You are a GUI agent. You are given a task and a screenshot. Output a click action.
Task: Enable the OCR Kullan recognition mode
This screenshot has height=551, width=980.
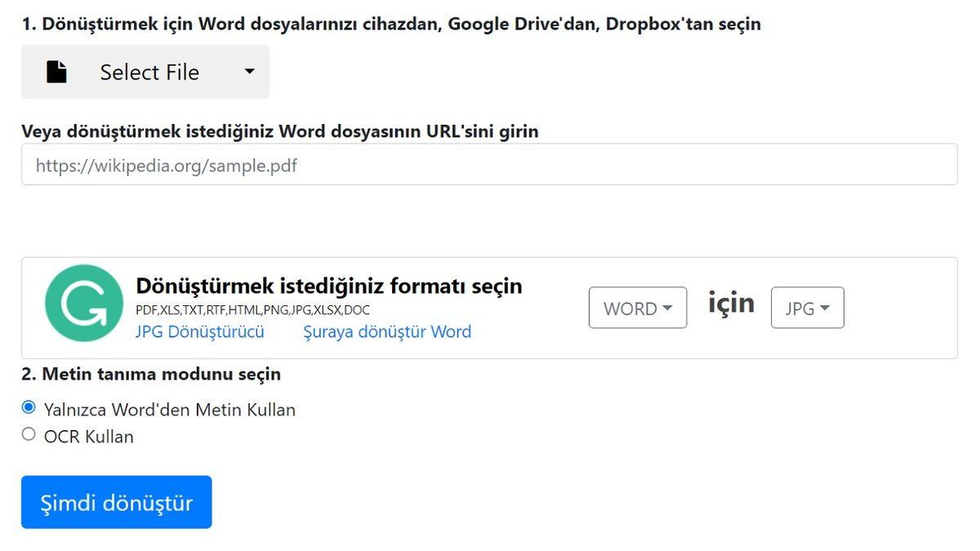[x=27, y=433]
